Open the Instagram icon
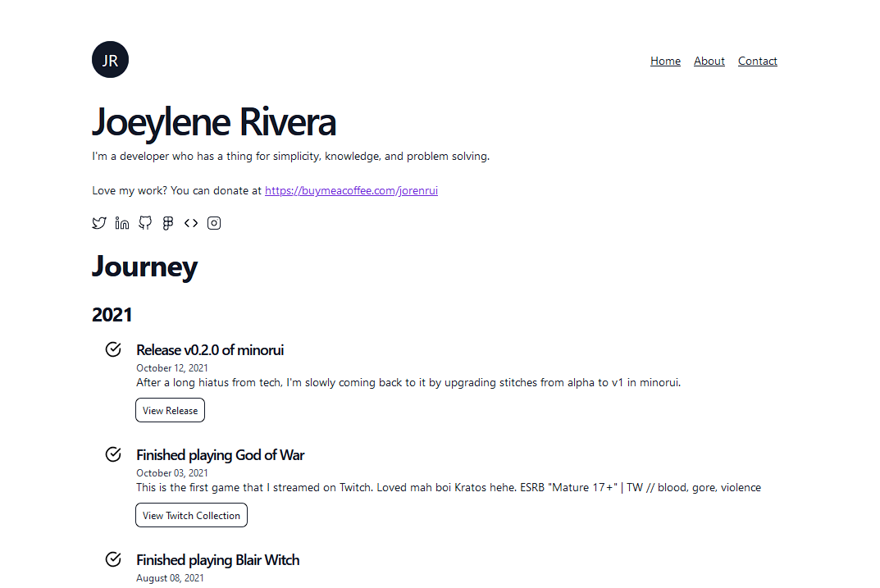The height and width of the screenshot is (588, 880). coord(214,222)
